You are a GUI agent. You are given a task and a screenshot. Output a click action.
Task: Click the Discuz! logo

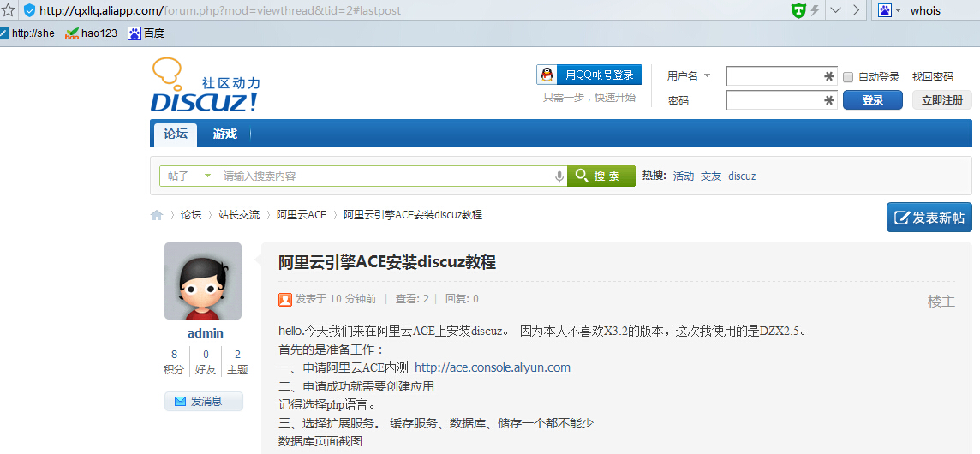pos(205,85)
